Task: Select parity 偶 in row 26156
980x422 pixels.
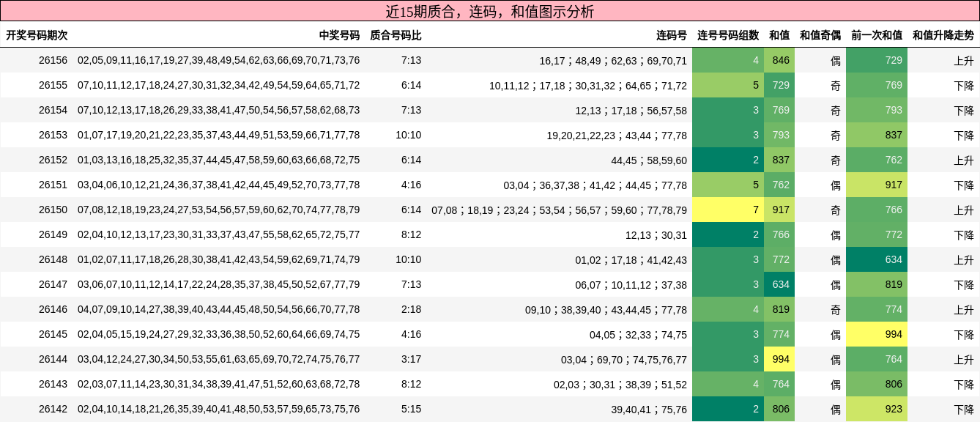Action: click(x=835, y=60)
